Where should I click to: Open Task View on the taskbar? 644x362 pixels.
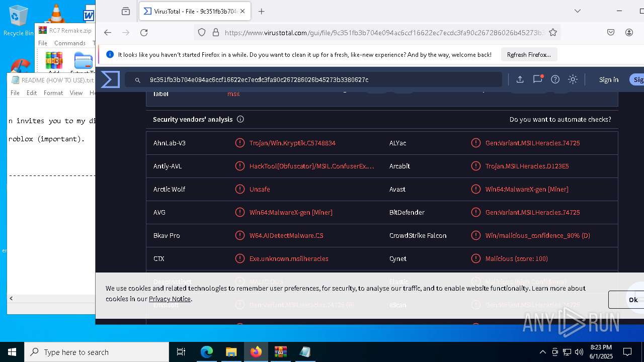tap(181, 352)
